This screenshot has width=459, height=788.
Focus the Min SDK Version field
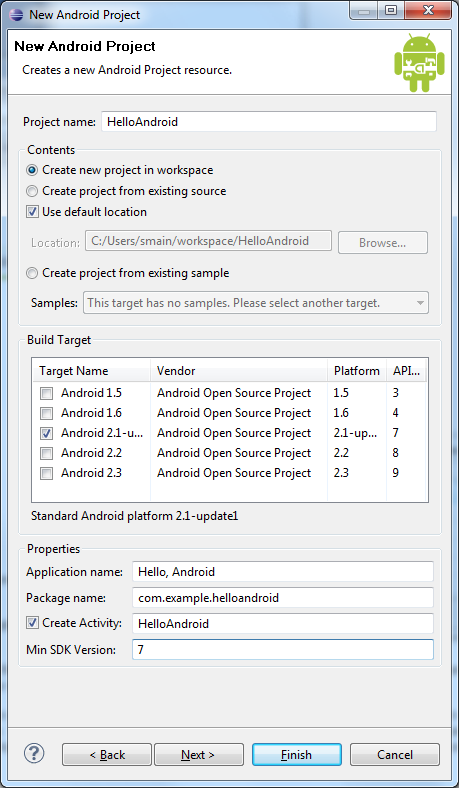[x=283, y=650]
